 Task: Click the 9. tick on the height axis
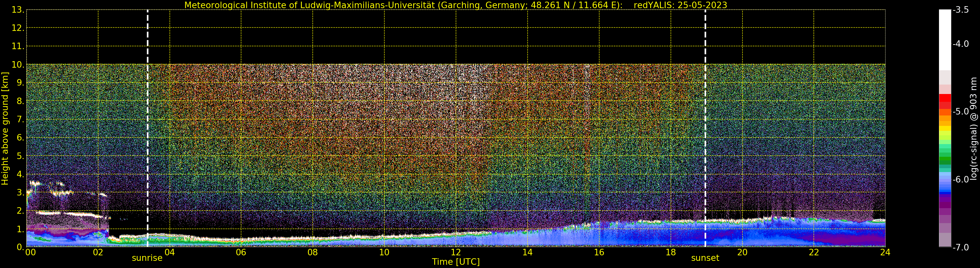[x=20, y=83]
